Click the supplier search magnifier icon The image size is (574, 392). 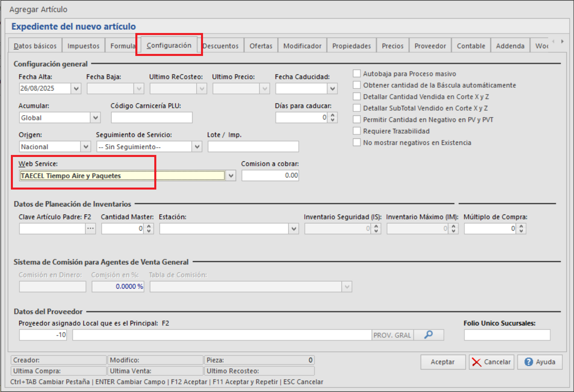tap(429, 335)
